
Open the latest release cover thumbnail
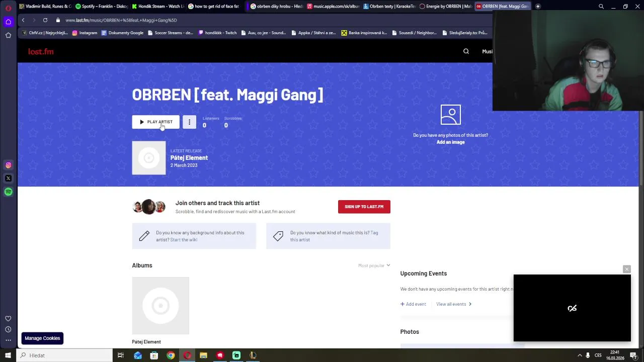tap(149, 158)
